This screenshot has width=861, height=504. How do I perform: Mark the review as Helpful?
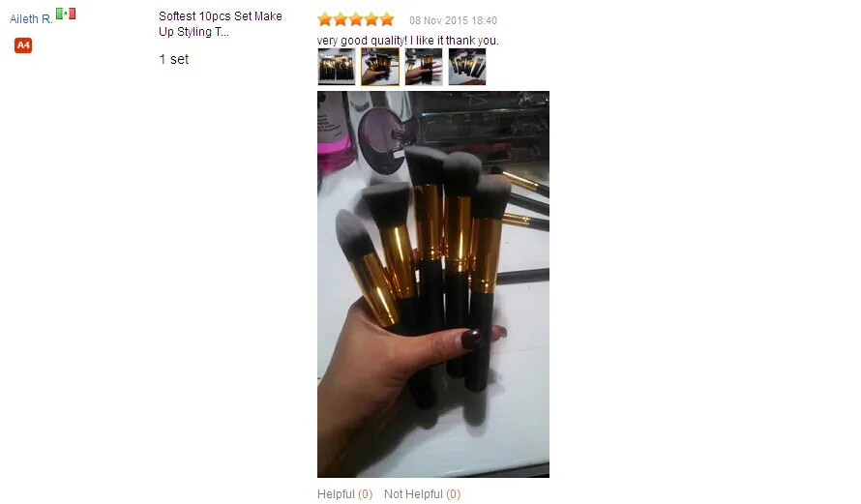pos(344,494)
